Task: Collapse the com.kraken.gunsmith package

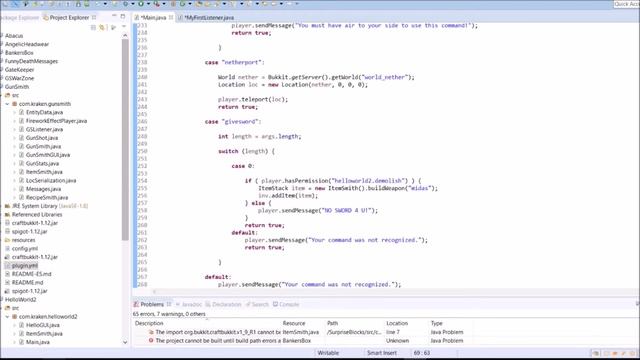Action: pos(7,104)
